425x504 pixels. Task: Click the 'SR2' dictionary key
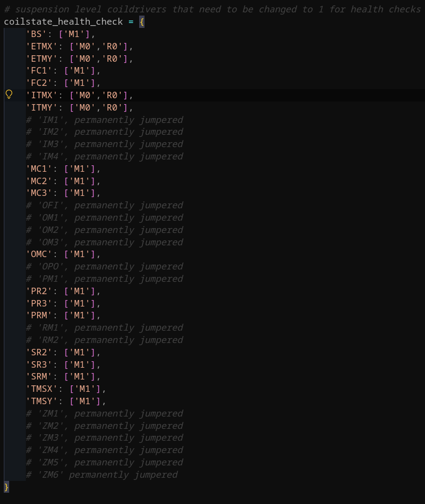39,352
